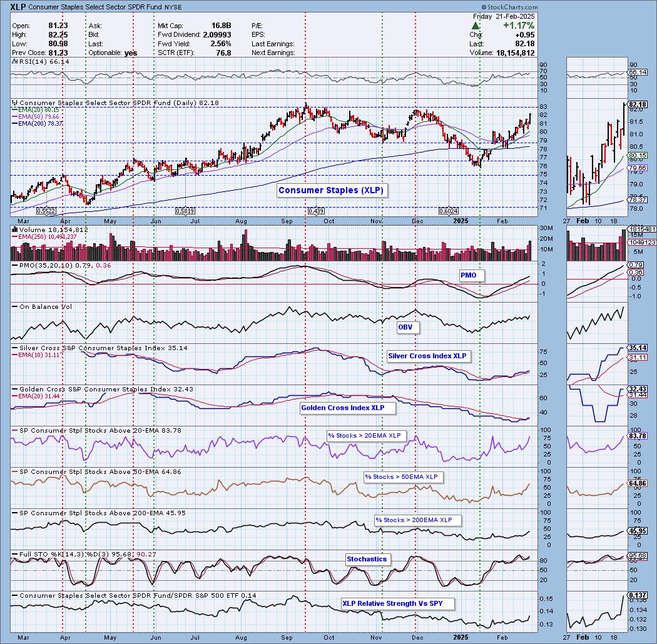
Task: Select the XLP ticker symbol in the header
Action: (x=18, y=7)
